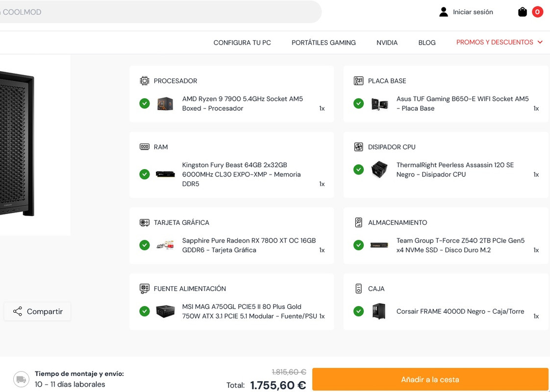
Task: Click the Procesador chip category icon
Action: pos(145,81)
